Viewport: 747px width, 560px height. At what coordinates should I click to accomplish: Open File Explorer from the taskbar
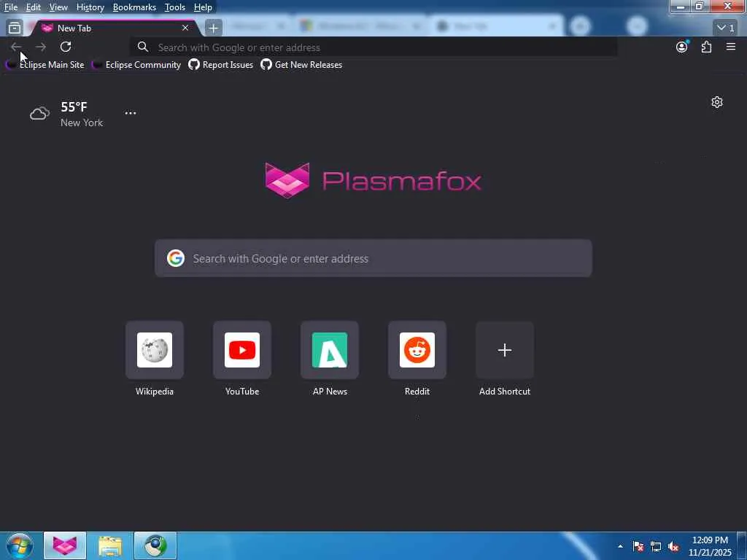(110, 545)
